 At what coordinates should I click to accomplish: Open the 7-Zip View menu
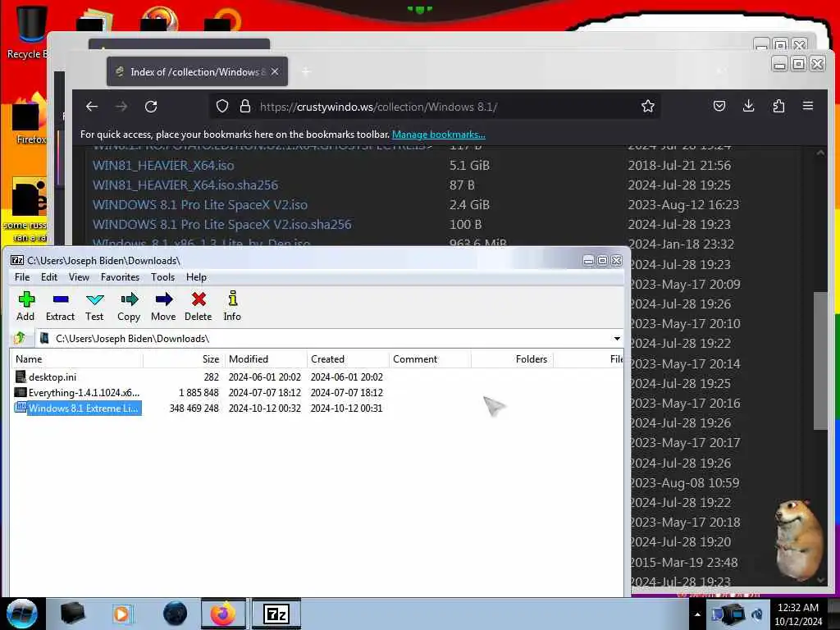coord(79,277)
